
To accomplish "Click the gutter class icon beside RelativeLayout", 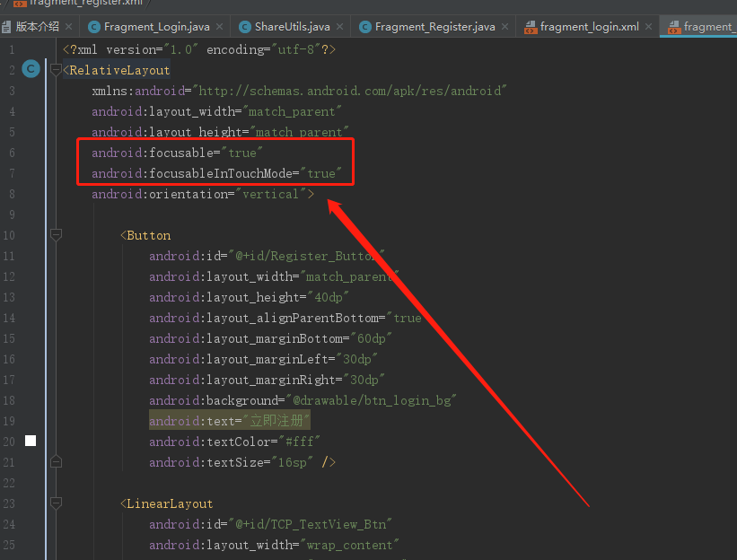I will (31, 68).
